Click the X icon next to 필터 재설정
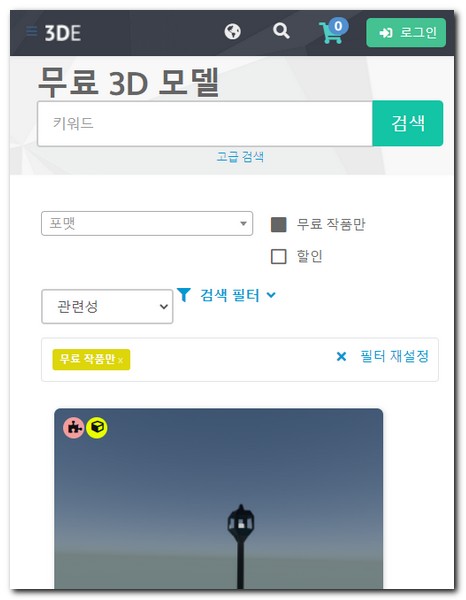Viewport: 466px width, 600px height. click(x=341, y=357)
